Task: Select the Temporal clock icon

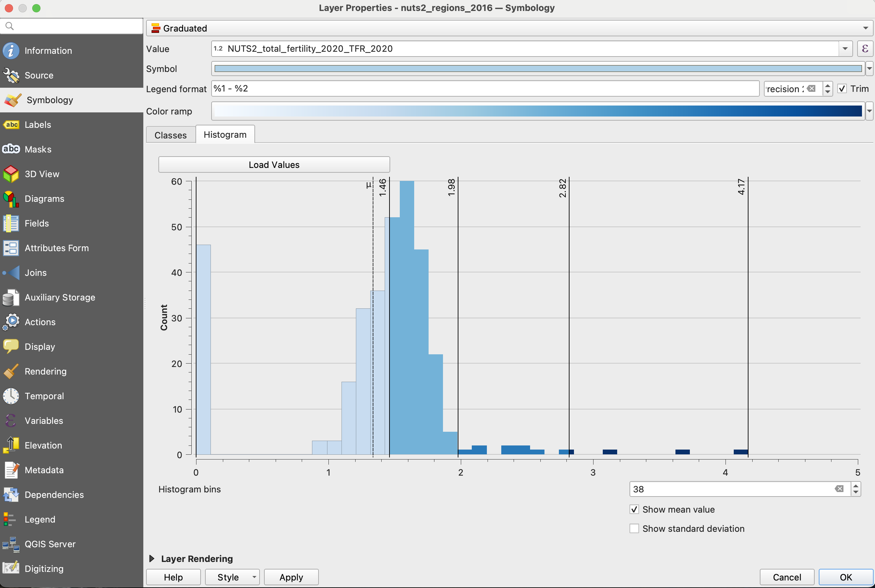Action: (11, 396)
